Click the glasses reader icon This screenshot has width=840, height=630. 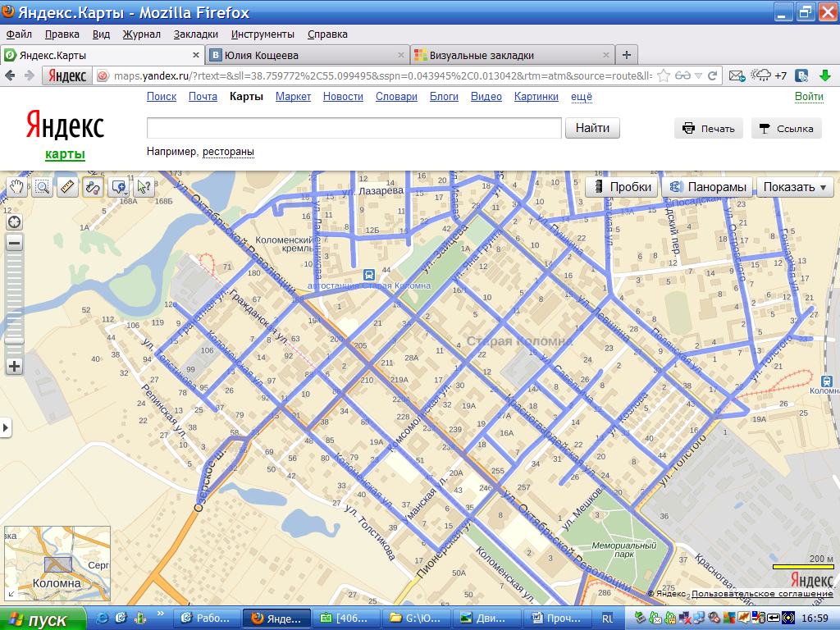tap(682, 75)
